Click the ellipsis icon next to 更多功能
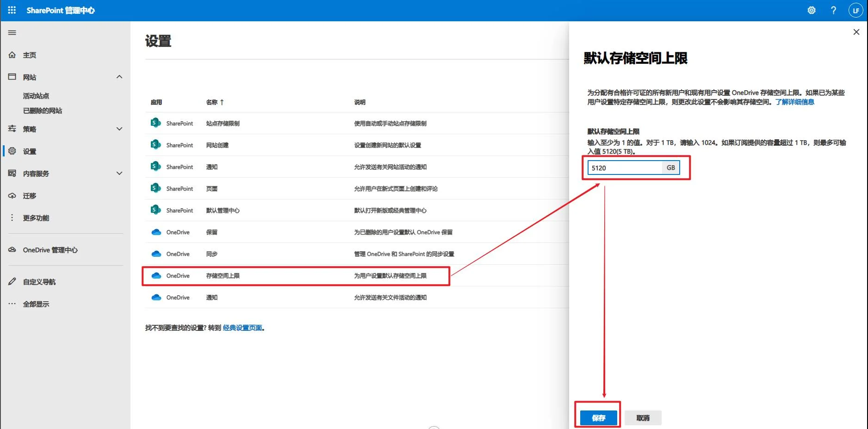 coord(12,218)
